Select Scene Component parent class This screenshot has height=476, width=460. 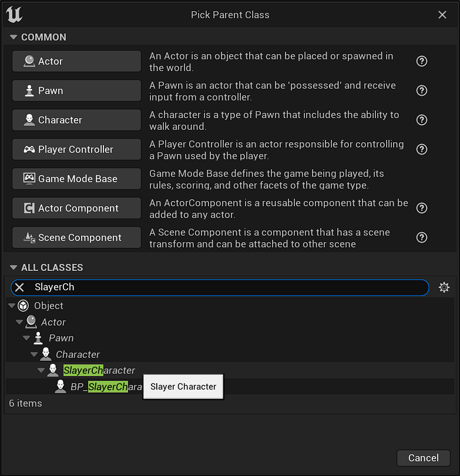click(76, 237)
